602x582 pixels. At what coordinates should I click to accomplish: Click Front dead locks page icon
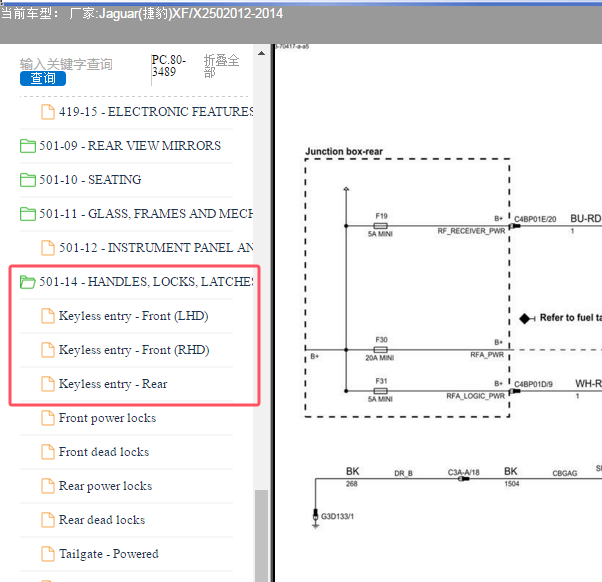[x=48, y=452]
